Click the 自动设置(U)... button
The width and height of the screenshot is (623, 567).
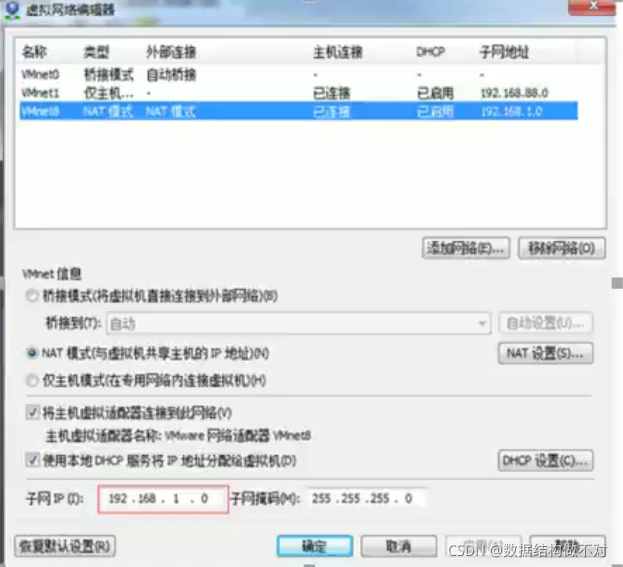click(x=545, y=323)
